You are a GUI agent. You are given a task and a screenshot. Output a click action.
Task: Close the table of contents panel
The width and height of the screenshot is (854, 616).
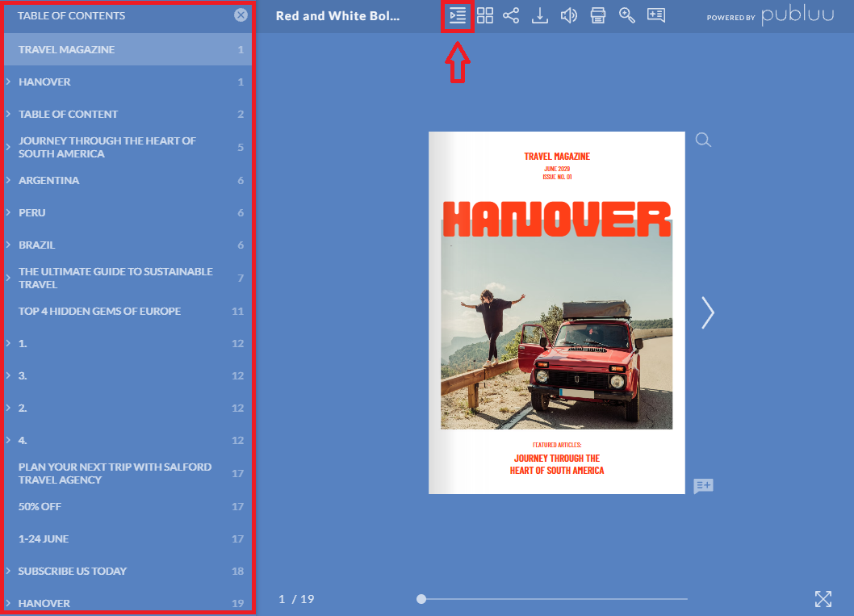pos(241,15)
